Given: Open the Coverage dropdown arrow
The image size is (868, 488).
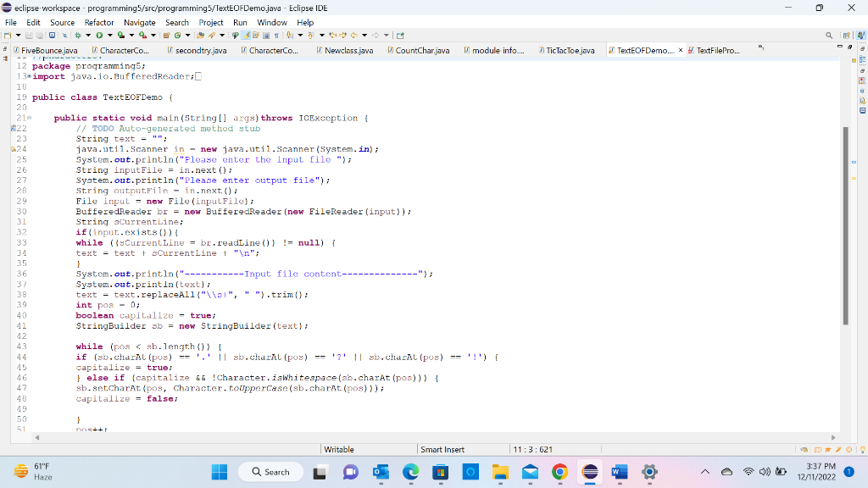Looking at the screenshot, I should (131, 36).
